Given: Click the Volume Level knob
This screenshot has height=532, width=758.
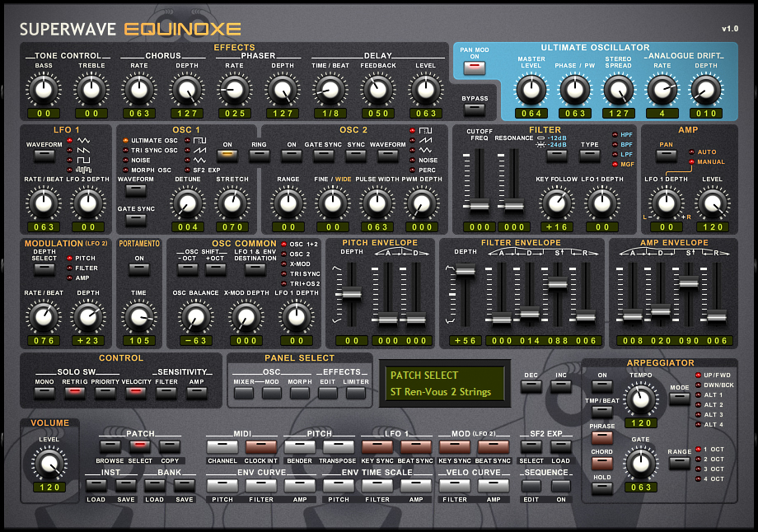Looking at the screenshot, I should coord(50,466).
